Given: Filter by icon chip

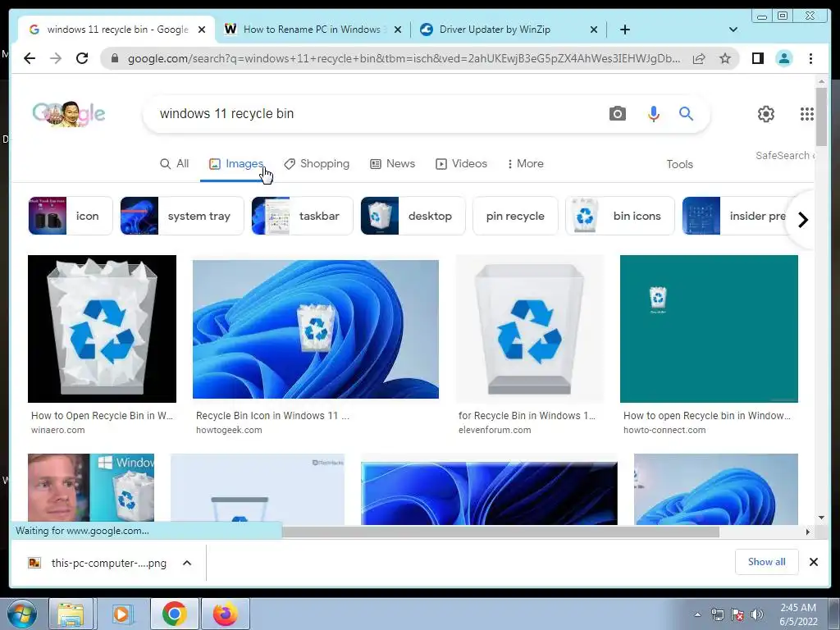Looking at the screenshot, I should click(71, 216).
